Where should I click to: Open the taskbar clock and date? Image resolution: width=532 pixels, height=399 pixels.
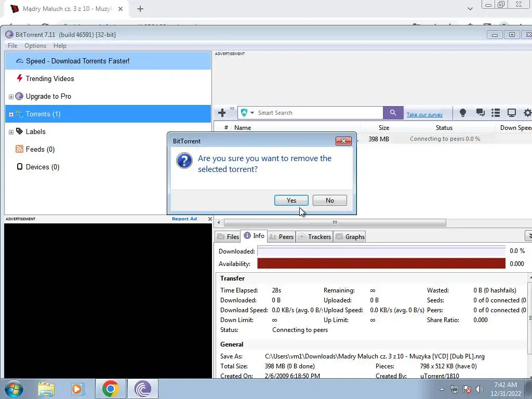pyautogui.click(x=506, y=389)
